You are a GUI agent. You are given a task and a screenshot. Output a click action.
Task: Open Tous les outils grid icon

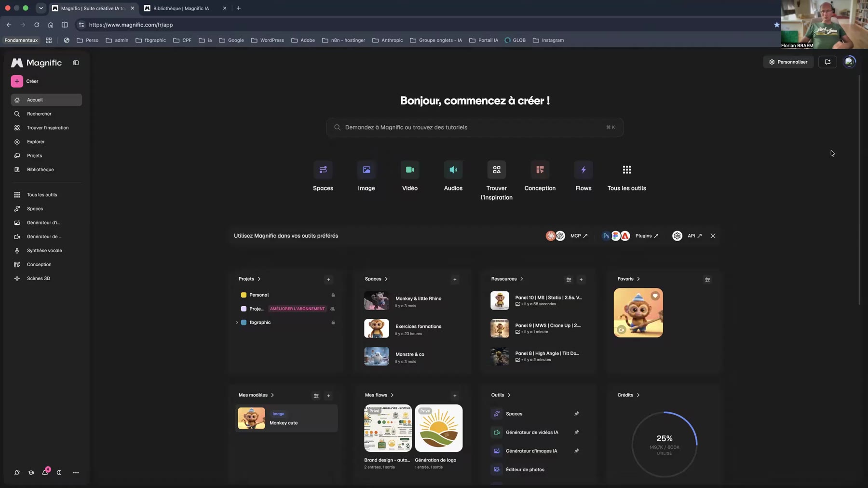pyautogui.click(x=627, y=170)
